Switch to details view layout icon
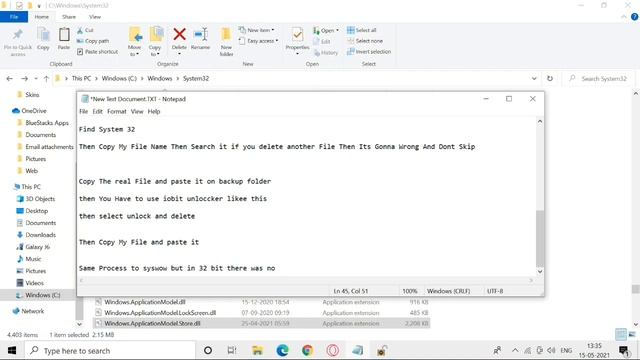Screen dimensions: 640x360 [621, 334]
